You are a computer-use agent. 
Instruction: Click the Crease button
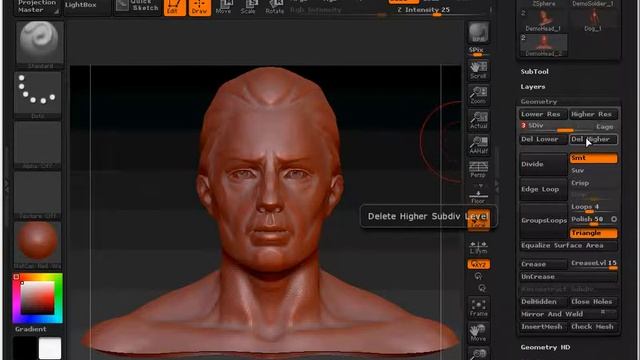pos(543,264)
